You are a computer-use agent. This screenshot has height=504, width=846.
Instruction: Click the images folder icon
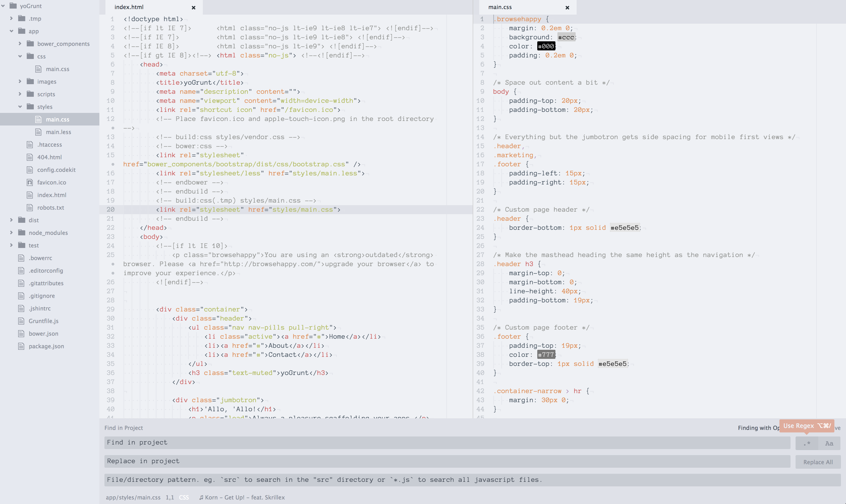click(30, 81)
